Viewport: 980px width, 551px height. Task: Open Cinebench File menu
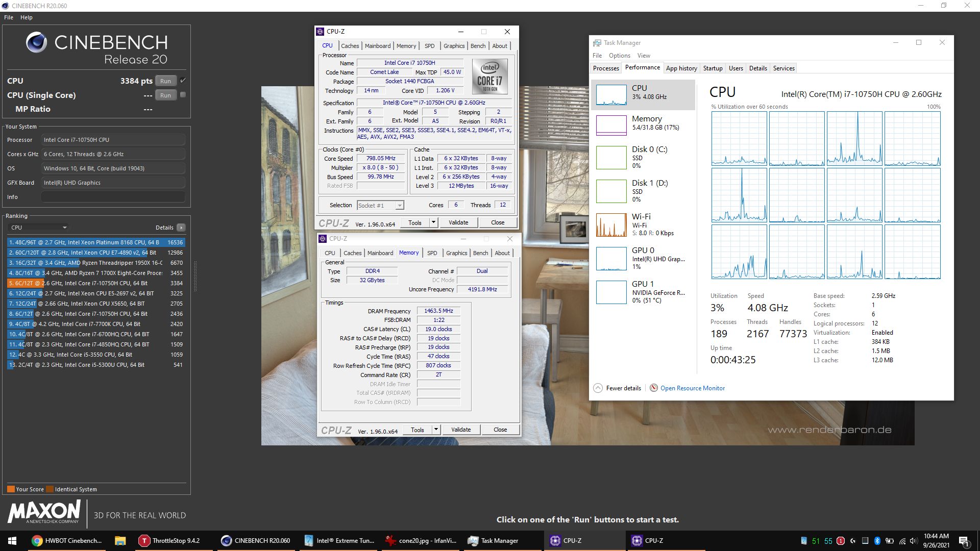9,17
